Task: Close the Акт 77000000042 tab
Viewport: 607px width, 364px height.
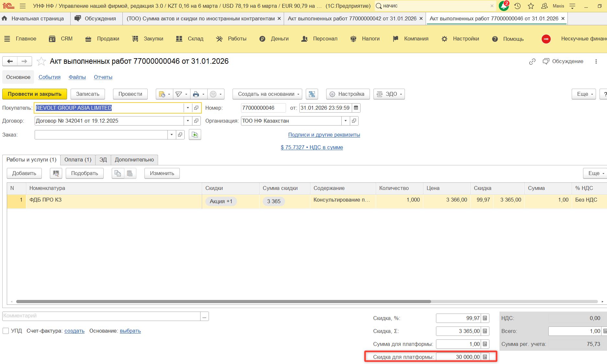Action: point(421,19)
